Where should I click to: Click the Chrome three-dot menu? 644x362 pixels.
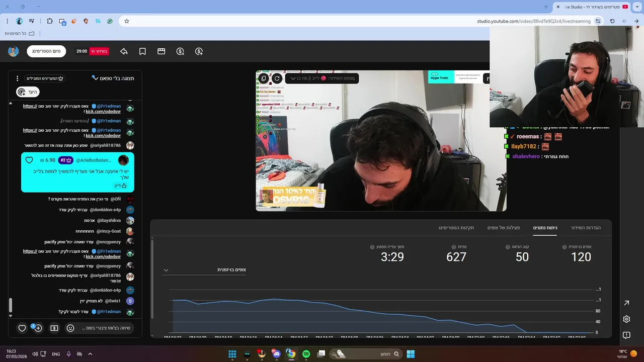[7, 21]
